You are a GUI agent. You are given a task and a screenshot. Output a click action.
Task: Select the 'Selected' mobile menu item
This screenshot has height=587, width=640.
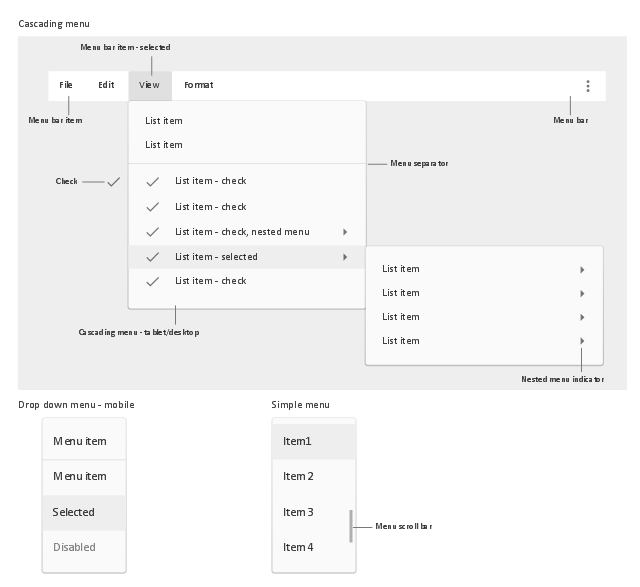pyautogui.click(x=84, y=513)
